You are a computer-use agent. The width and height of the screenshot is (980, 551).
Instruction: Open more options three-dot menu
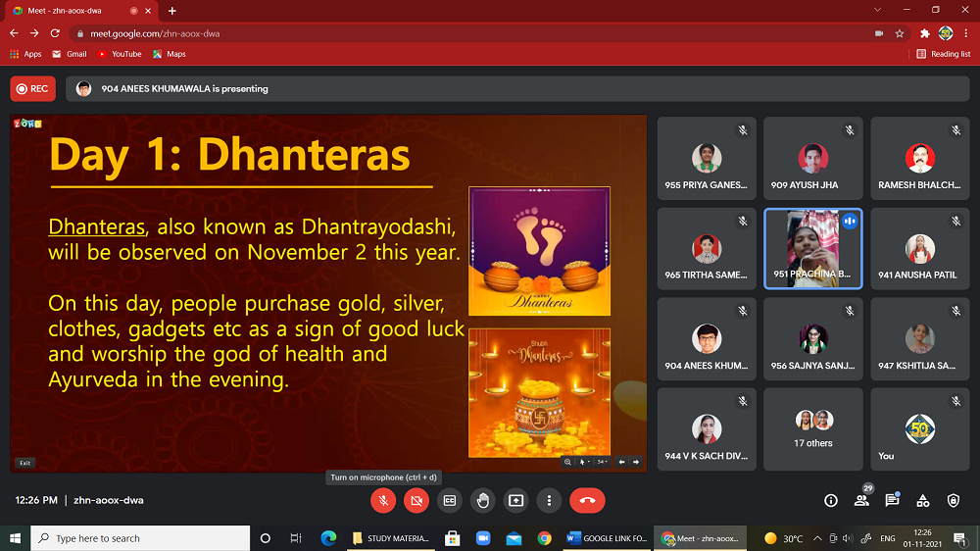[x=549, y=500]
